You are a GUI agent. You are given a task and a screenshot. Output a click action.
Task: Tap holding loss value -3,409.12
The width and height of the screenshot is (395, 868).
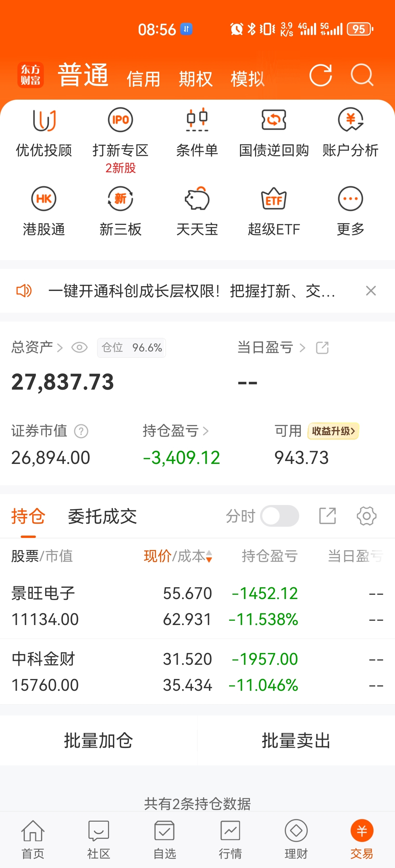coord(181,458)
